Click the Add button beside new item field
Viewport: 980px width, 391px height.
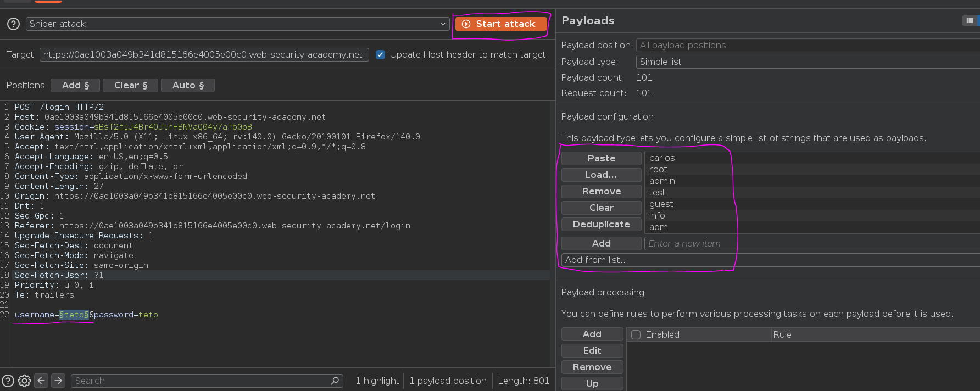(x=602, y=243)
